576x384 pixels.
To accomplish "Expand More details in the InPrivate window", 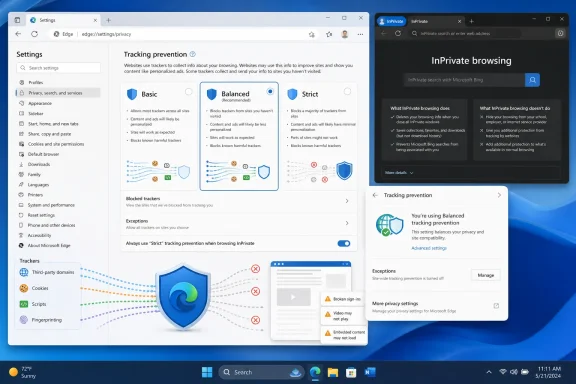I will [x=399, y=173].
